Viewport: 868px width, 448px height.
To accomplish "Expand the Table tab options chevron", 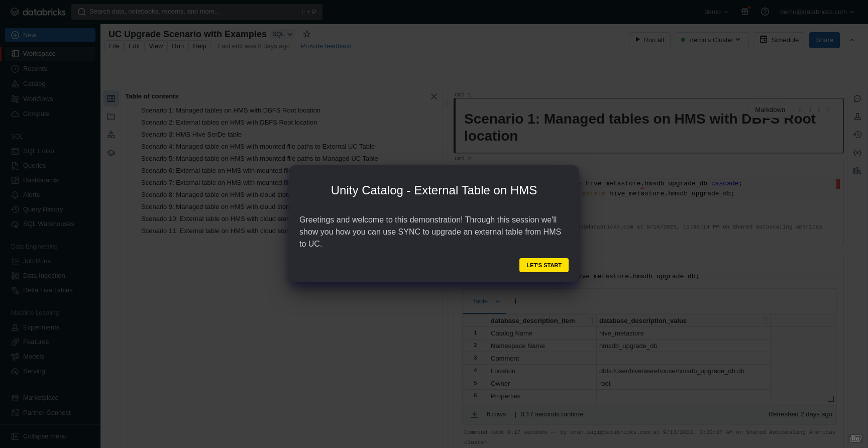I will point(498,301).
